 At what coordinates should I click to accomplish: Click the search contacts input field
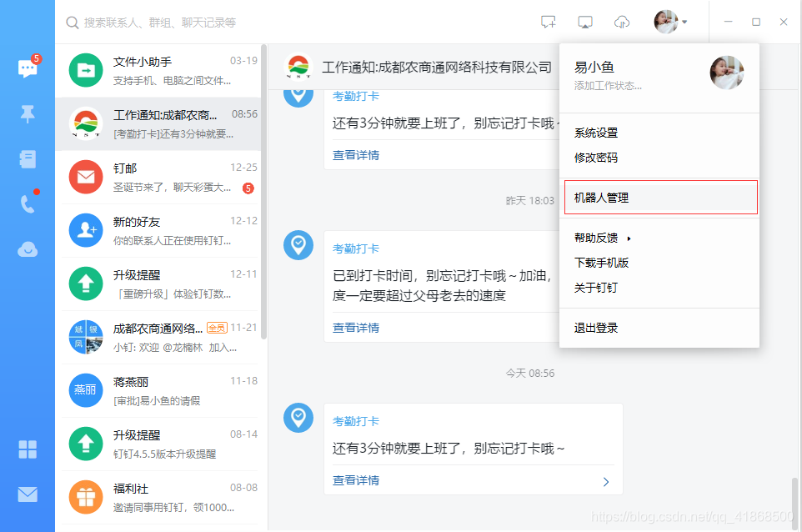159,23
